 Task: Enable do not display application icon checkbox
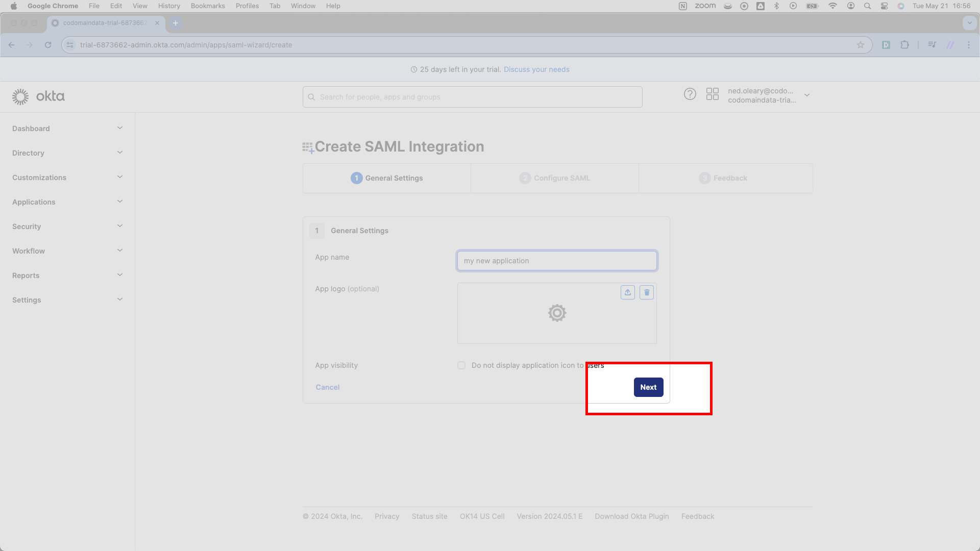tap(461, 365)
